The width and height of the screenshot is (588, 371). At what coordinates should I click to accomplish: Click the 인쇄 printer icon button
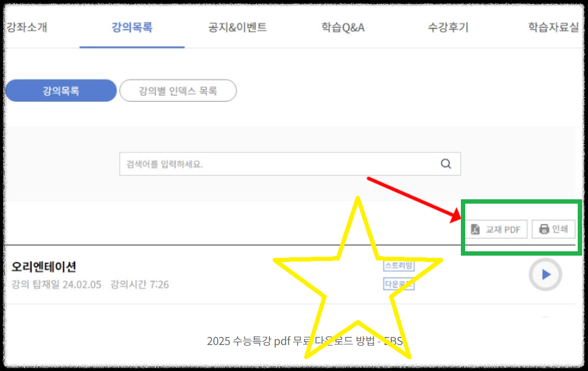click(553, 229)
